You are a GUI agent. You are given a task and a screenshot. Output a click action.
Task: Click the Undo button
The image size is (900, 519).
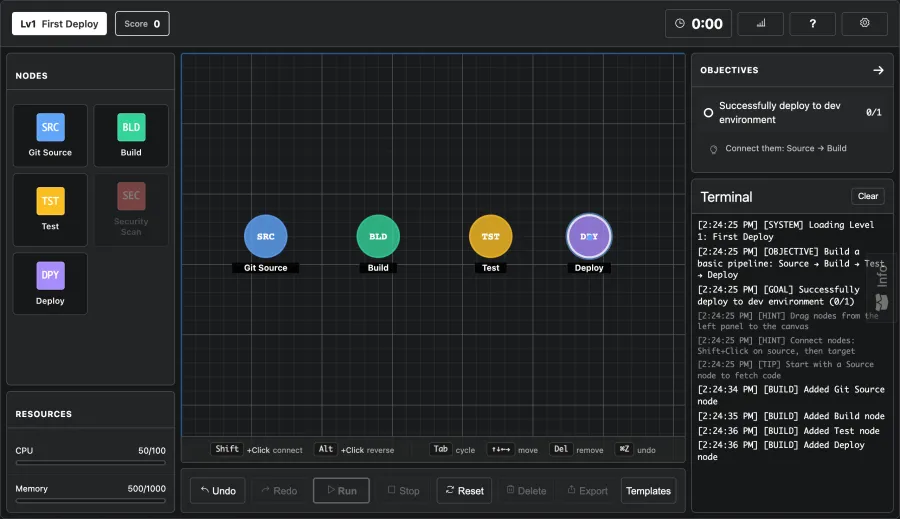218,491
